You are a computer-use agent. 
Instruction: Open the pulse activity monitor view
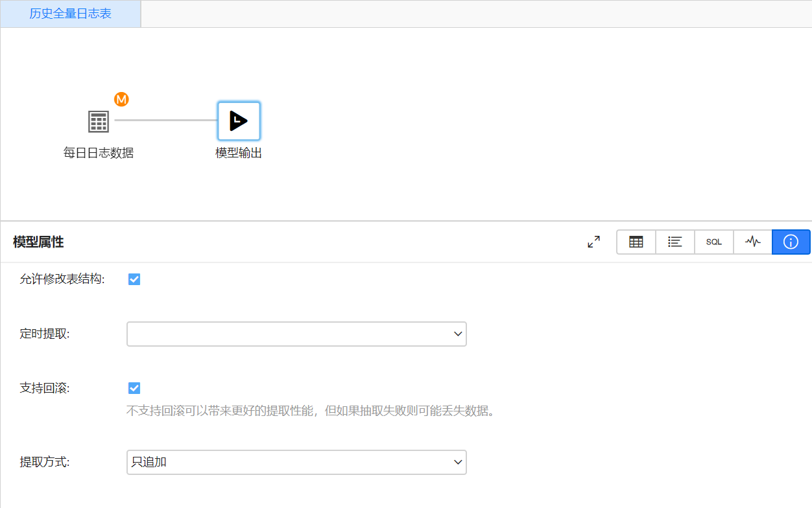pos(752,242)
